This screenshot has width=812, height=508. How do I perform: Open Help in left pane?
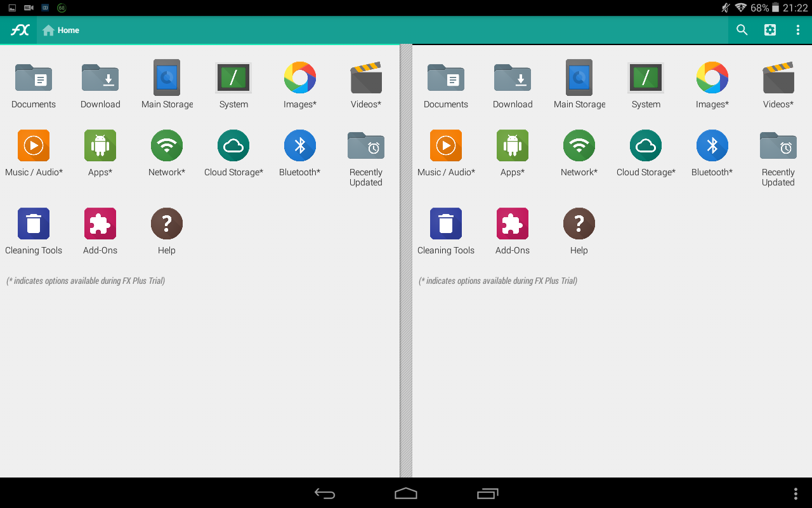(167, 232)
